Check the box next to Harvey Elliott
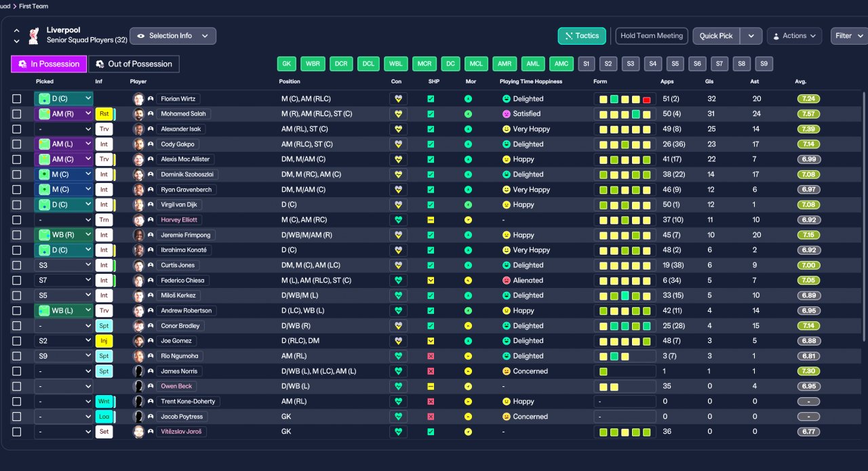The image size is (868, 471). tap(17, 220)
